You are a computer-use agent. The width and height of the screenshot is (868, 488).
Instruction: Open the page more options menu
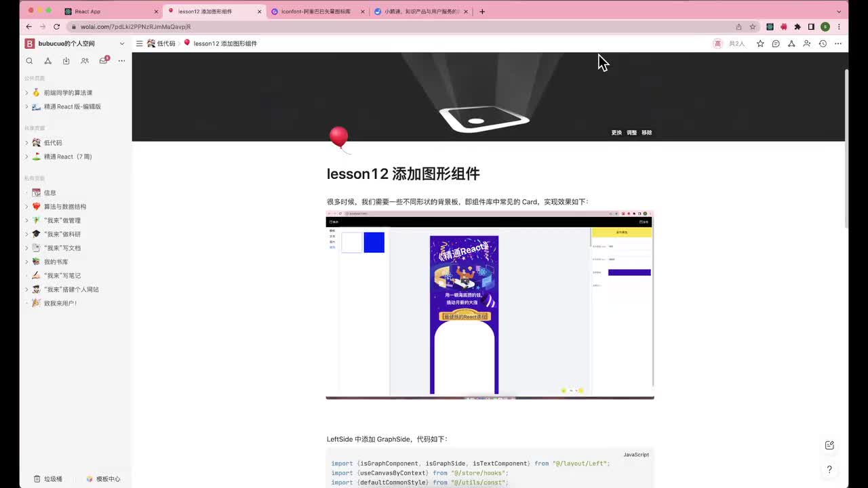tap(838, 43)
